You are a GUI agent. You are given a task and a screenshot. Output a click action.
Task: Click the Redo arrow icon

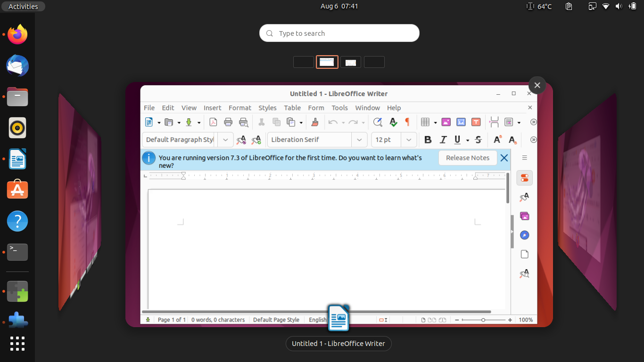click(x=353, y=122)
